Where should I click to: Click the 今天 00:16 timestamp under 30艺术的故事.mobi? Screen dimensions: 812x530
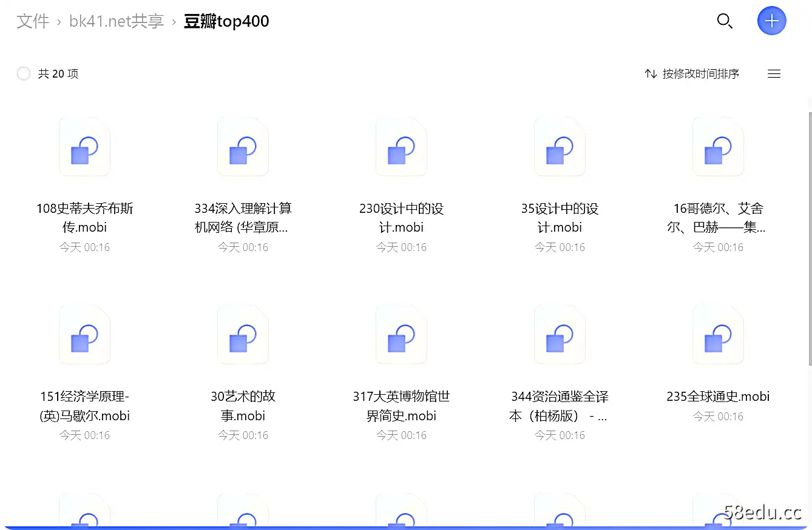coord(243,435)
